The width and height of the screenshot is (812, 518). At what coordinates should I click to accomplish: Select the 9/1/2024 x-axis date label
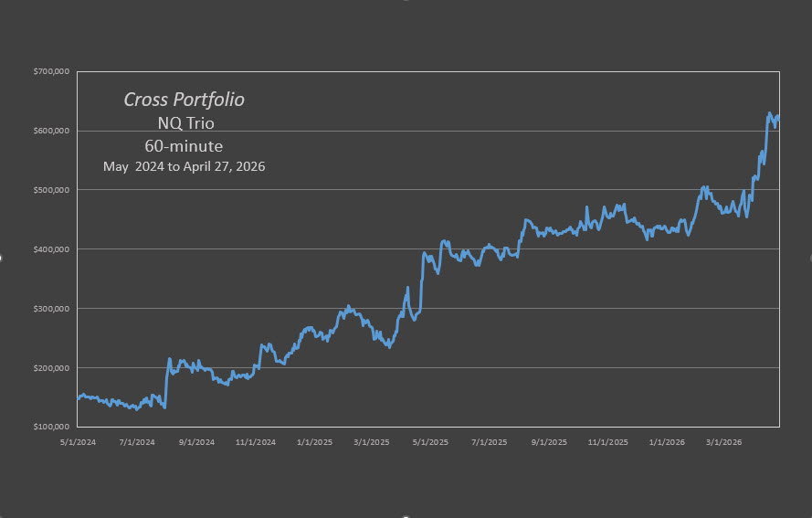pyautogui.click(x=195, y=442)
